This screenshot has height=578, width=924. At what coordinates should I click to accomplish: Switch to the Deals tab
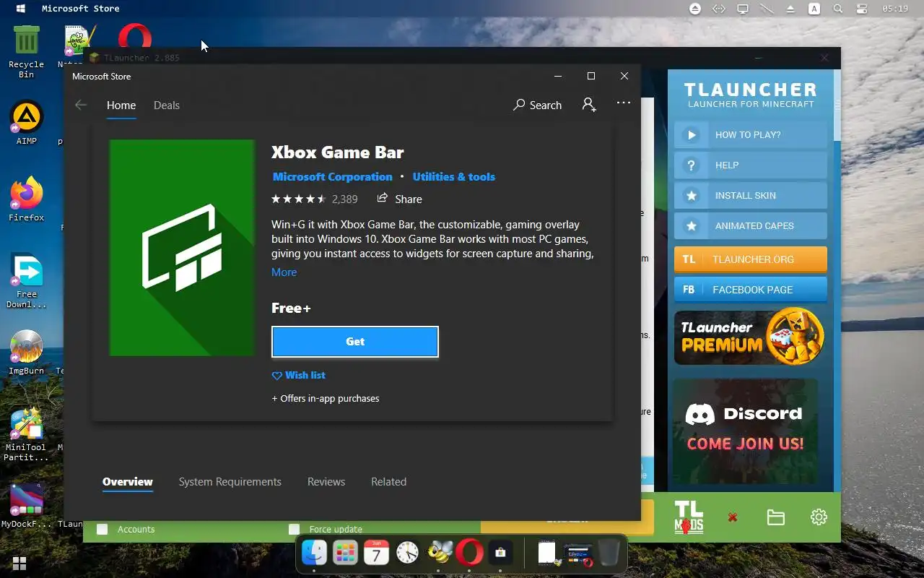[x=167, y=105]
